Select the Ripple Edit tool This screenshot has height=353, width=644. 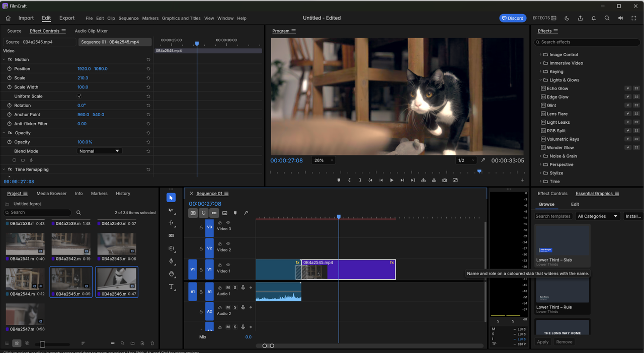pos(171,223)
